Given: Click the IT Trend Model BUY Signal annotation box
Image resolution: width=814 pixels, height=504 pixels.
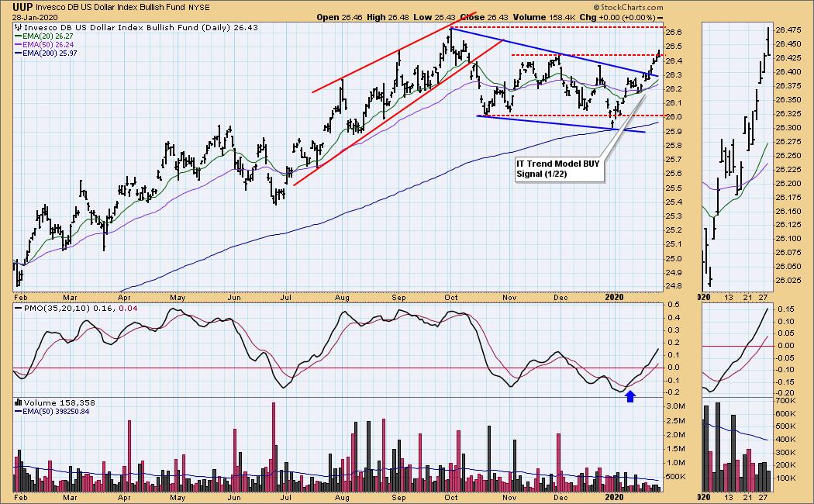Looking at the screenshot, I should point(560,169).
